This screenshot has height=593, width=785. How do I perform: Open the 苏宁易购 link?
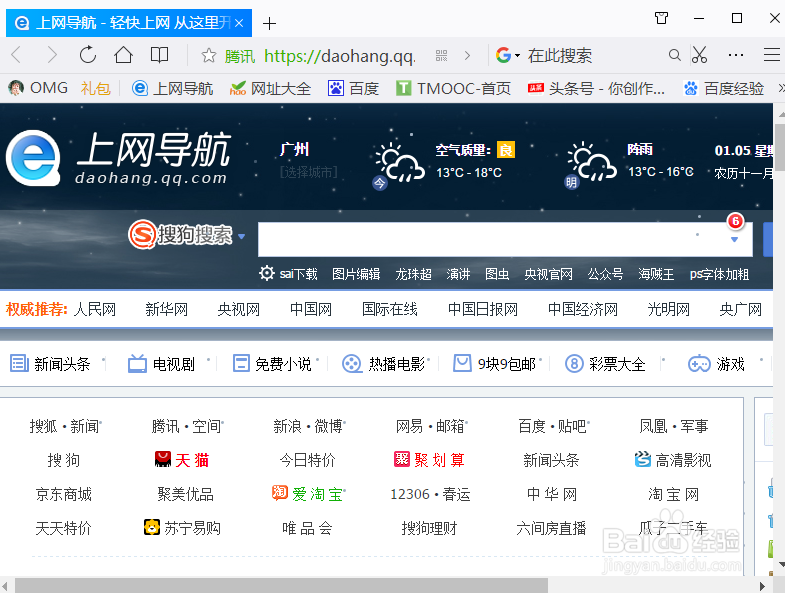pyautogui.click(x=182, y=527)
